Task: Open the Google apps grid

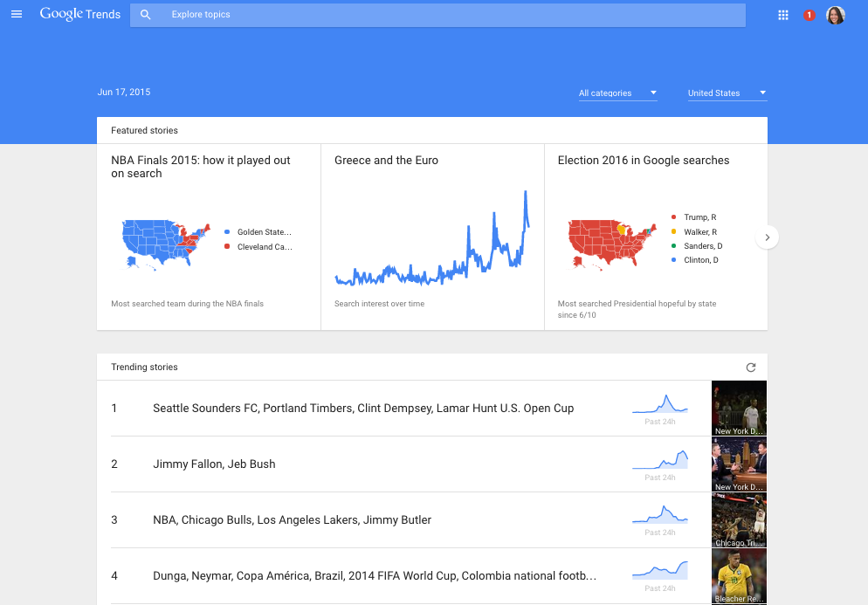Action: [783, 15]
